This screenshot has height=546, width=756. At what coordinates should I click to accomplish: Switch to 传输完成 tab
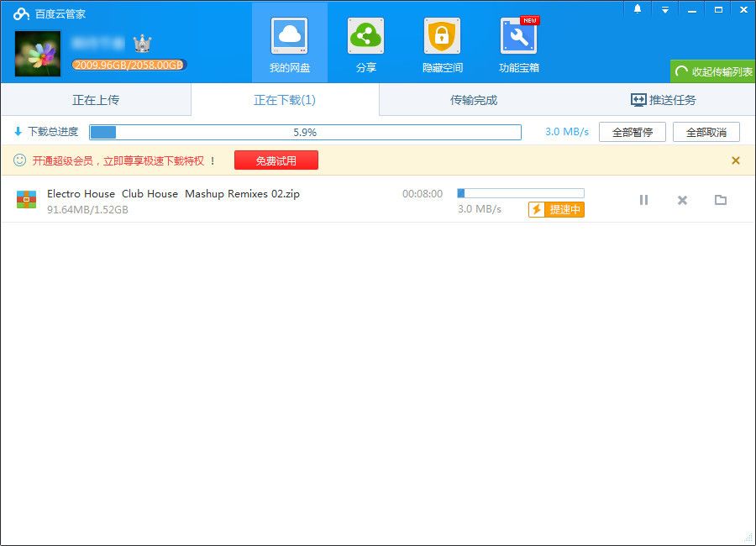pos(474,100)
